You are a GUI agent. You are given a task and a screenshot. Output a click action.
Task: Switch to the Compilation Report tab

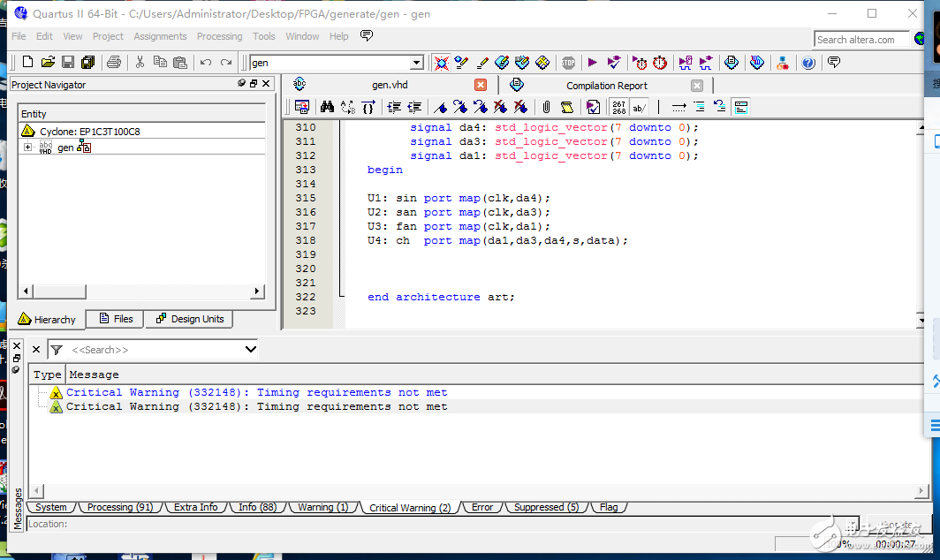606,86
